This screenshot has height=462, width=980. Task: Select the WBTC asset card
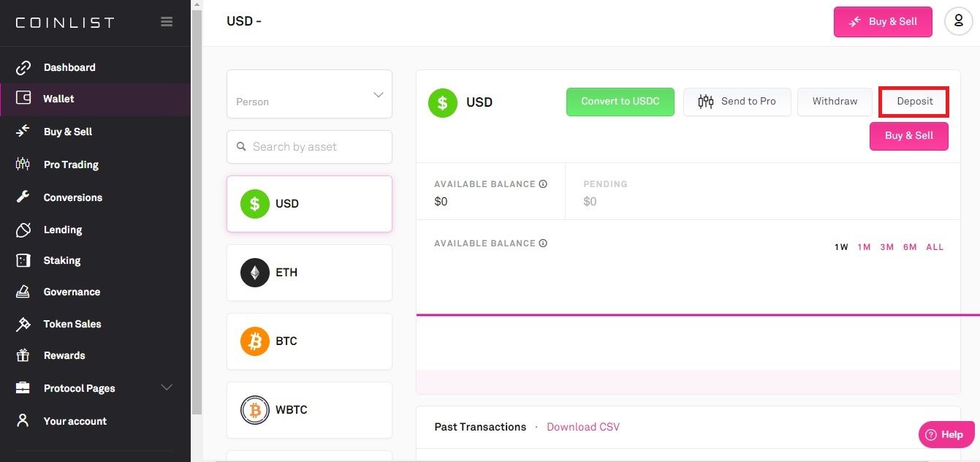pos(309,410)
